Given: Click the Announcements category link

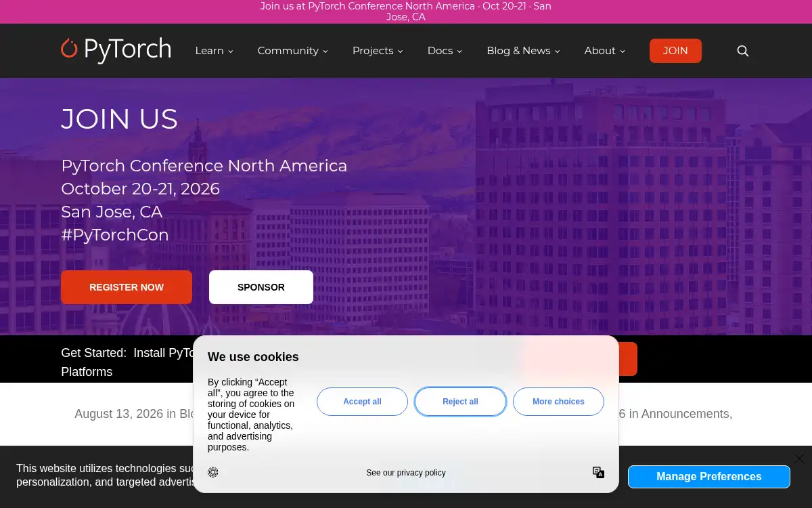Looking at the screenshot, I should [x=685, y=414].
